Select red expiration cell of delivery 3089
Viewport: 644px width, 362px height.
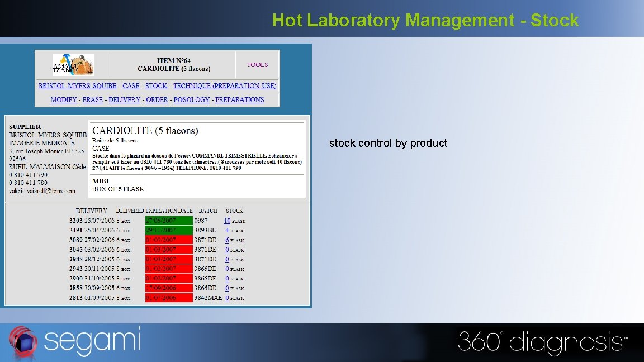coord(169,240)
